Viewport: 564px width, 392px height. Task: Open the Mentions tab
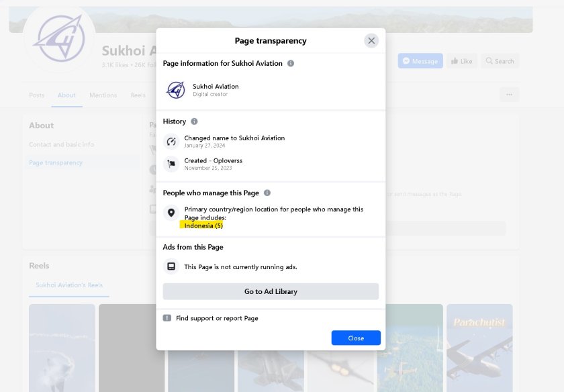pos(103,95)
